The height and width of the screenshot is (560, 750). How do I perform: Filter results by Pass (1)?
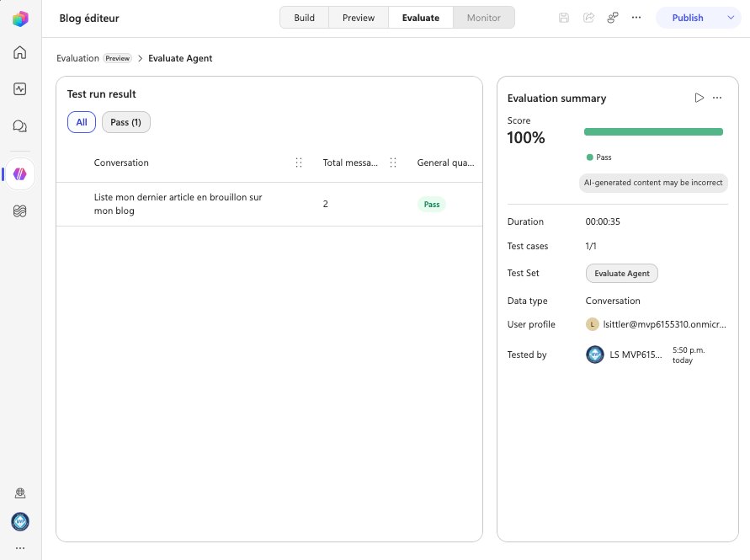click(125, 122)
